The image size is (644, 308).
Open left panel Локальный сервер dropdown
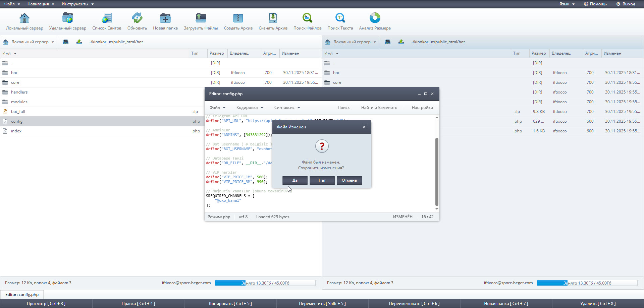tap(29, 42)
